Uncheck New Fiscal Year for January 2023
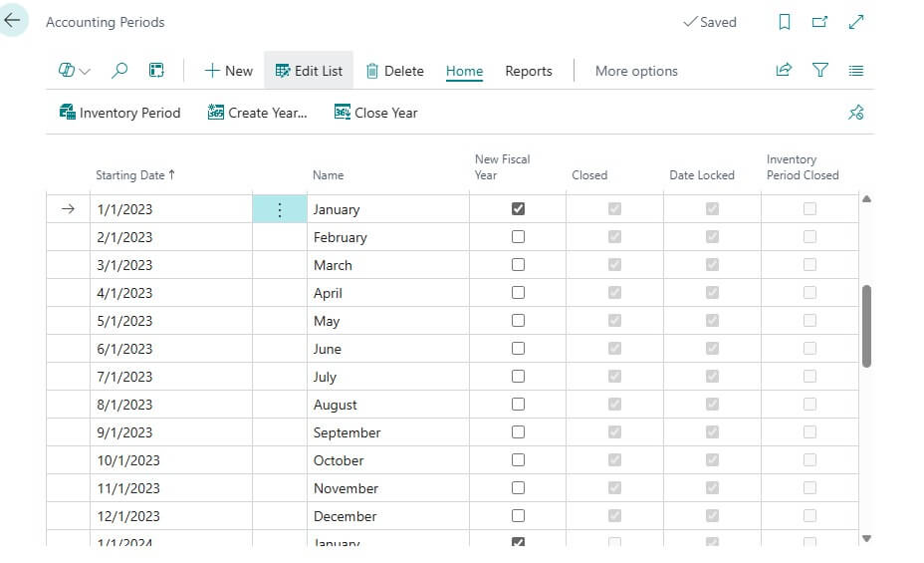 tap(518, 209)
